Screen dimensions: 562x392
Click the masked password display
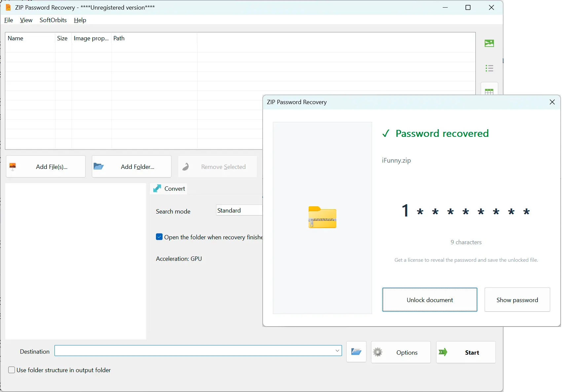[x=466, y=211]
